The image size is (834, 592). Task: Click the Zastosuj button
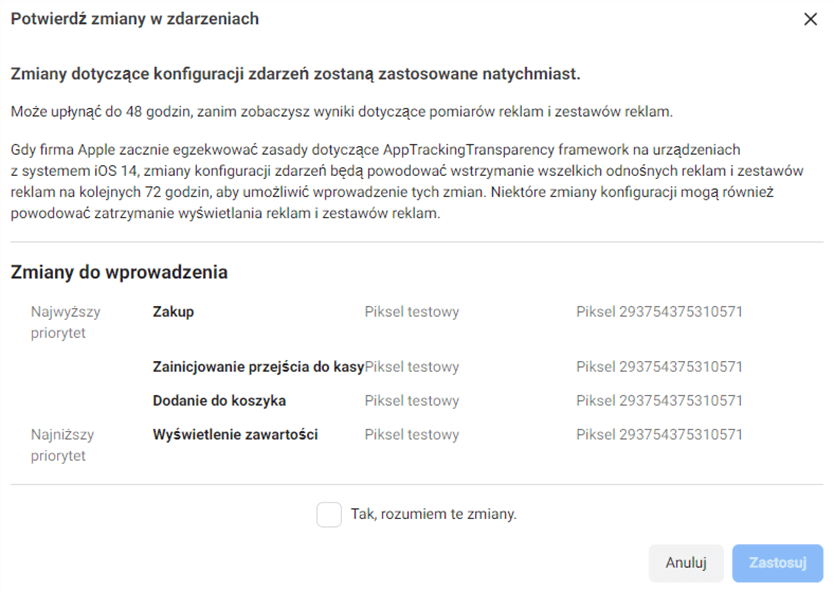(778, 563)
